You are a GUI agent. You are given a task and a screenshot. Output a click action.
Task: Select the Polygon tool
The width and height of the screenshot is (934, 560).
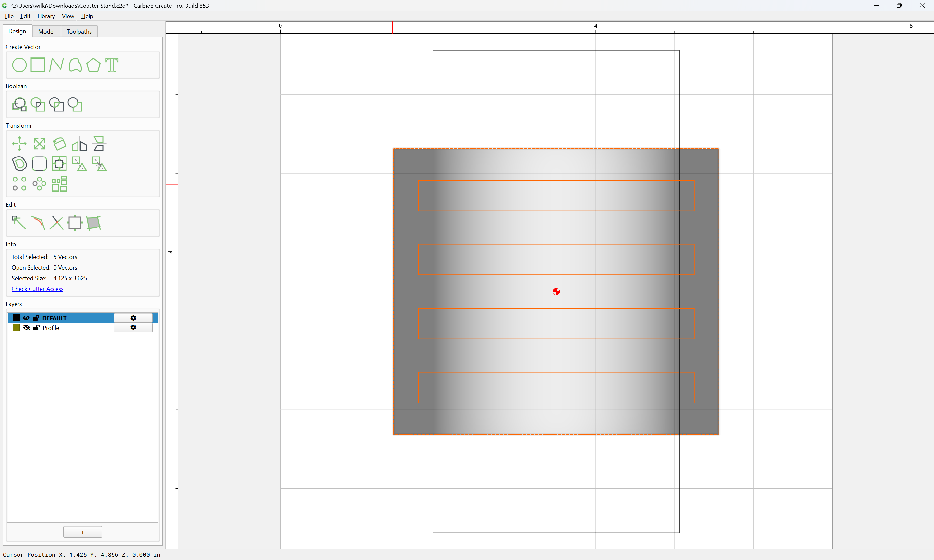(x=93, y=65)
